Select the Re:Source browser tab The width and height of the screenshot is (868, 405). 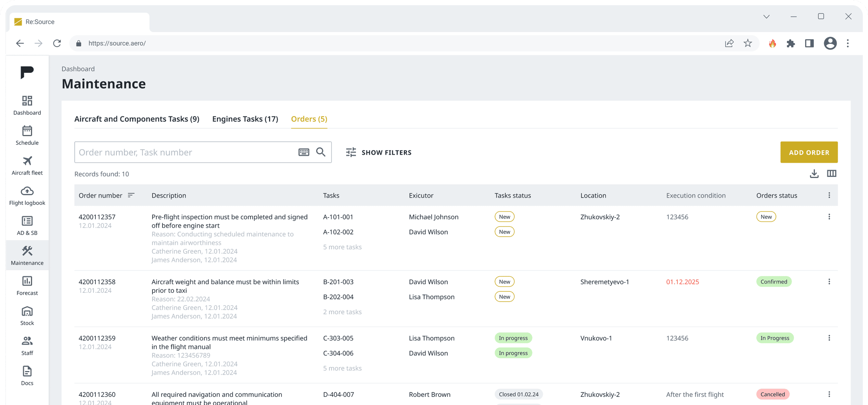[x=79, y=22]
